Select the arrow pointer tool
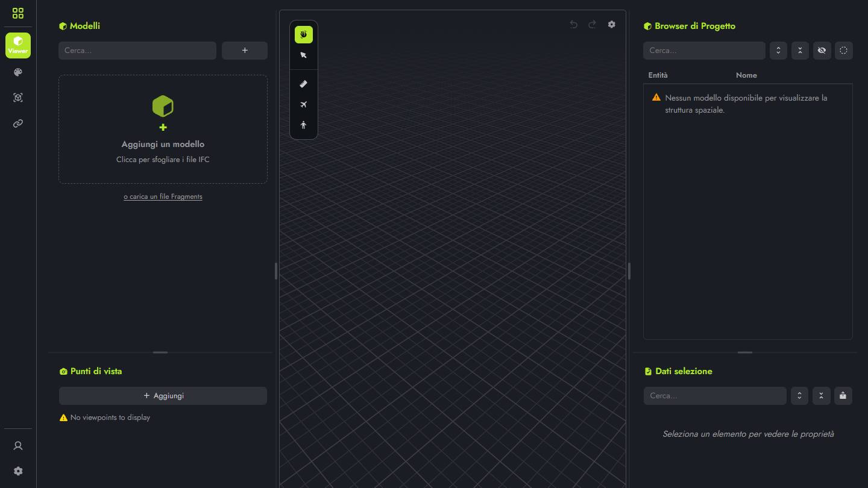This screenshot has width=868, height=488. (304, 55)
